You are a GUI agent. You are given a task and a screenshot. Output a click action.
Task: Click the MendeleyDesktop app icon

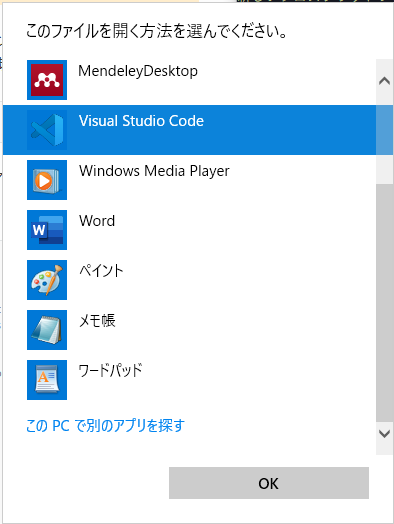tap(47, 80)
